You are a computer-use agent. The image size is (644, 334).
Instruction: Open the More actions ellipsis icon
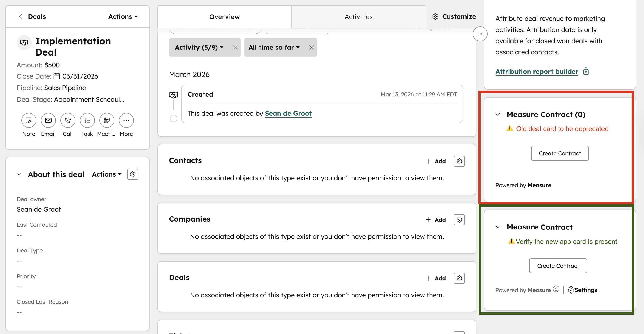click(126, 120)
